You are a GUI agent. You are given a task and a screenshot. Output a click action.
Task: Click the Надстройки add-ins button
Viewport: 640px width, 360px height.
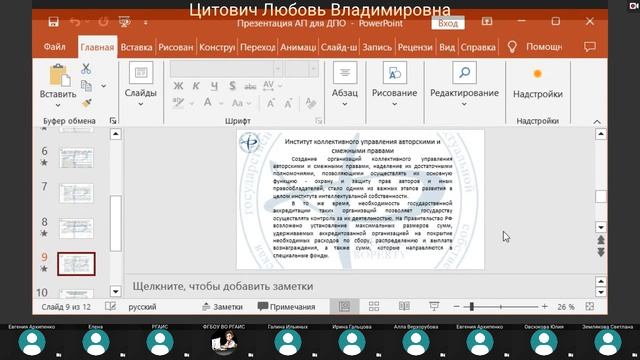pyautogui.click(x=538, y=84)
